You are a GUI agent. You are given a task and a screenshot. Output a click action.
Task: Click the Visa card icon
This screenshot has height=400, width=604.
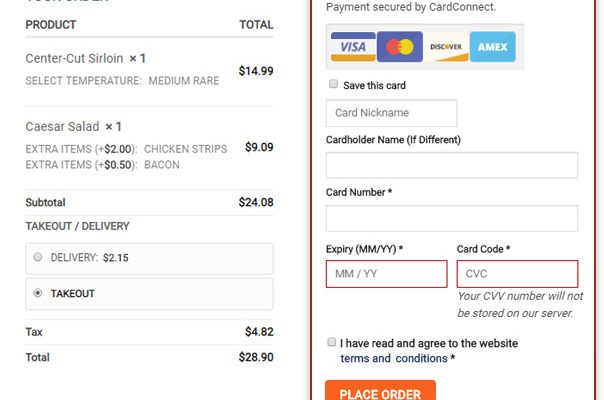click(353, 47)
